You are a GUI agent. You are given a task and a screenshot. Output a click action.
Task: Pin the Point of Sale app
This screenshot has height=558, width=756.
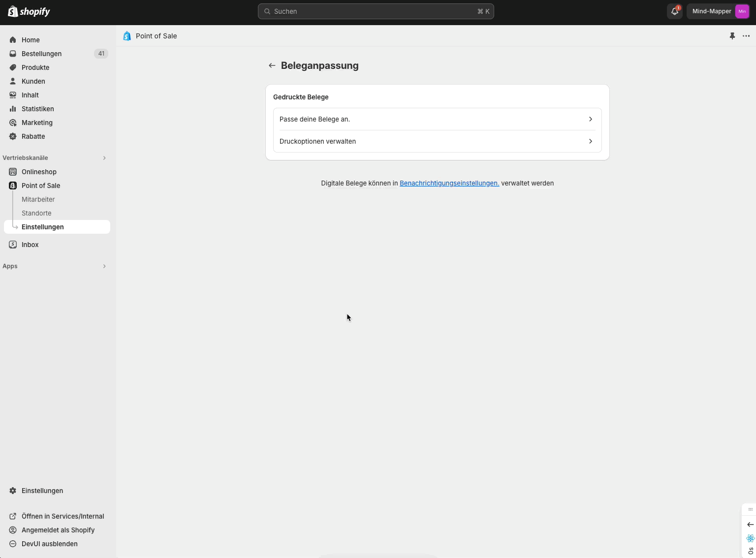[732, 36]
